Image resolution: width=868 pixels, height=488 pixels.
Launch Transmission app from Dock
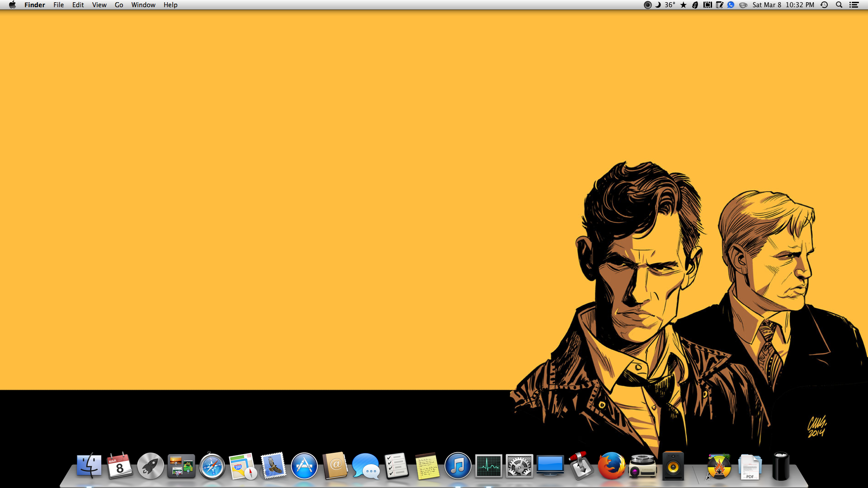click(x=581, y=465)
